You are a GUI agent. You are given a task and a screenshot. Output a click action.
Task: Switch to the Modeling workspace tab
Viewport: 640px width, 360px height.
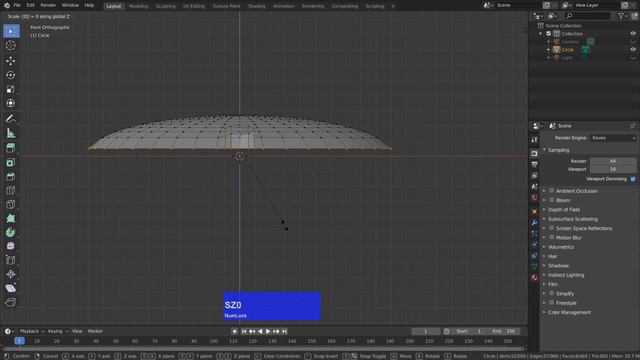(138, 6)
